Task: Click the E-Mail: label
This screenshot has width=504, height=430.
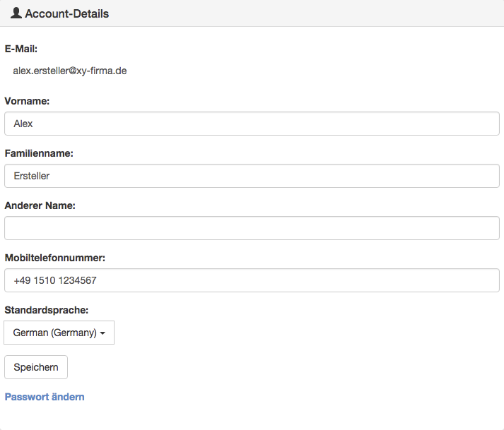Action: [21, 49]
